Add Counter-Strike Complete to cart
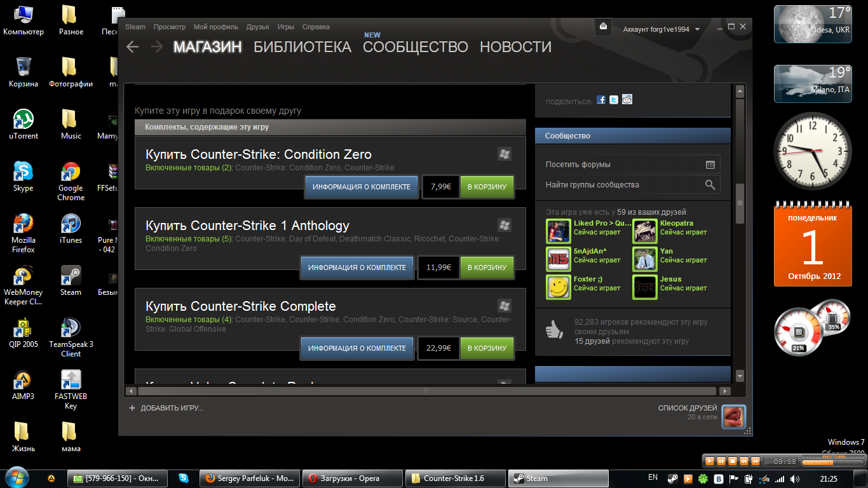Image resolution: width=868 pixels, height=488 pixels. point(487,348)
